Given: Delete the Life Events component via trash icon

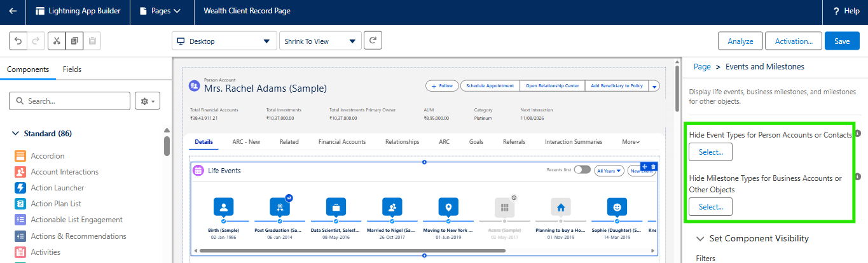Looking at the screenshot, I should tap(653, 167).
